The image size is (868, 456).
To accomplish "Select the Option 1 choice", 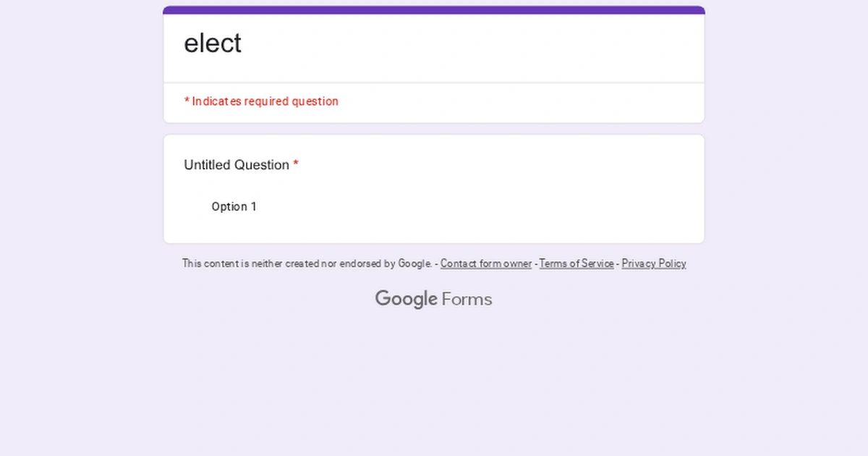I will (x=234, y=207).
